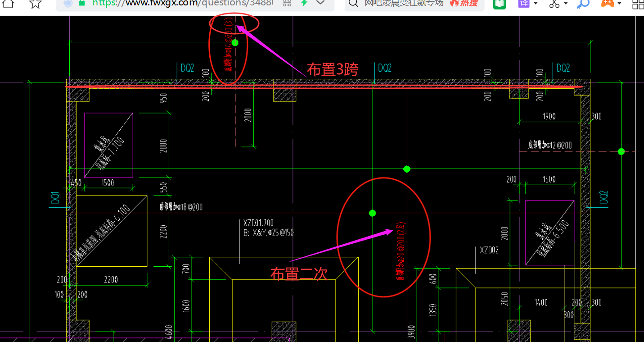Viewport: 644px width, 342px height.
Task: Select the 450 dimension value
Action: tap(76, 182)
